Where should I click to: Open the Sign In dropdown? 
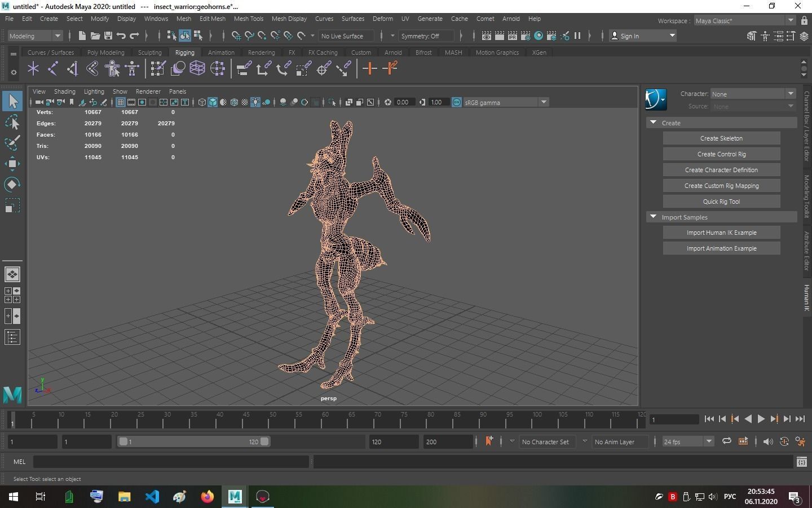(643, 36)
